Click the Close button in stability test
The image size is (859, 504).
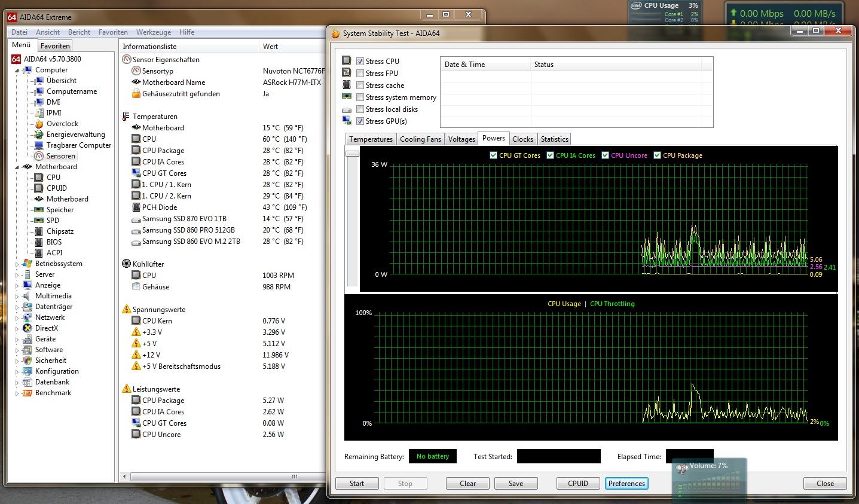[825, 484]
